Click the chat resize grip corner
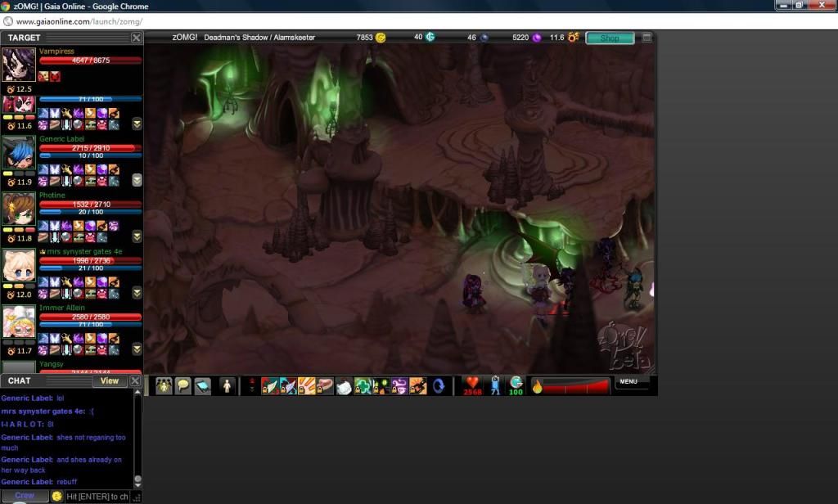838x504 pixels. point(137,497)
